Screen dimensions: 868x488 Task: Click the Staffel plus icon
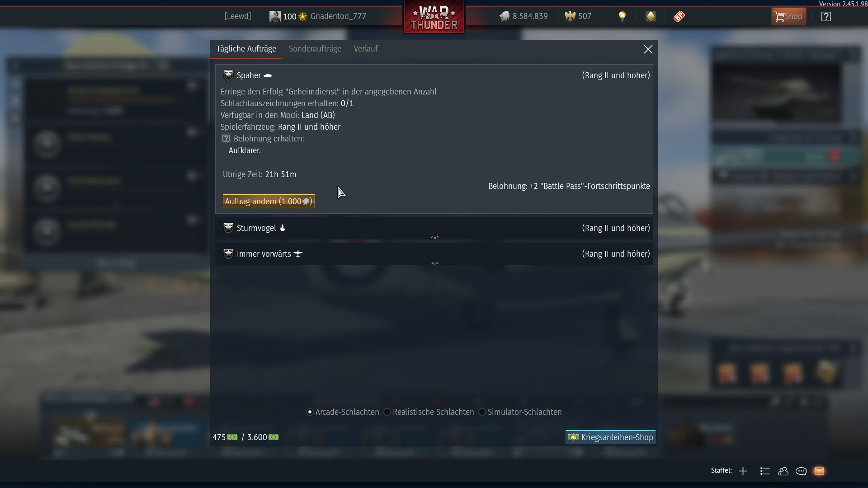(x=743, y=471)
